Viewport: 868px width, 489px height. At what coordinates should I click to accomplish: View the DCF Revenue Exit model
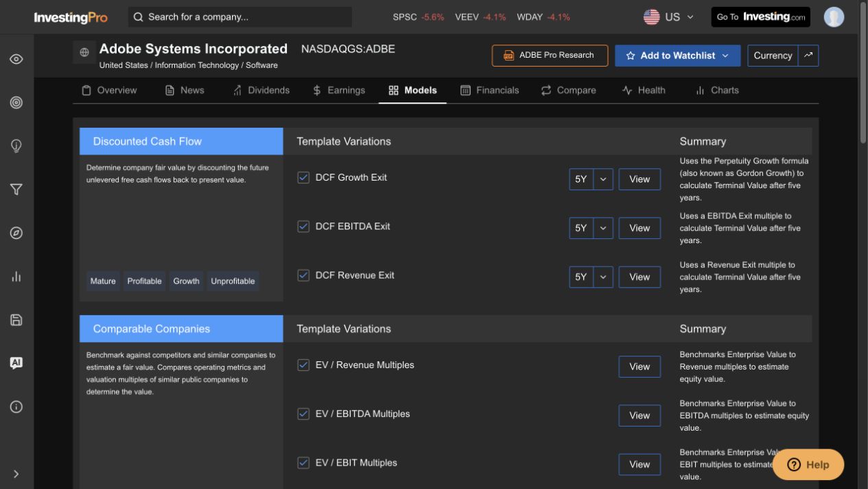(x=640, y=277)
